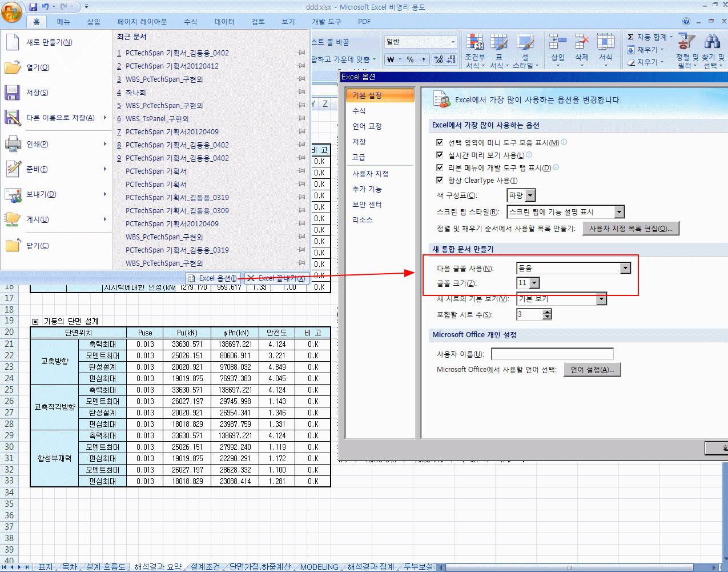Click the ribbon Help question mark icon
The height and width of the screenshot is (572, 728).
(686, 21)
